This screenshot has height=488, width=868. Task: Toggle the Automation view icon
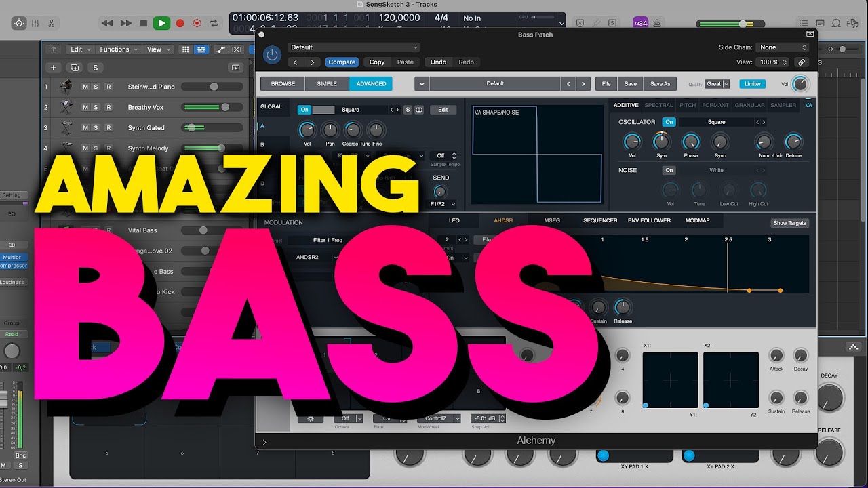point(221,49)
